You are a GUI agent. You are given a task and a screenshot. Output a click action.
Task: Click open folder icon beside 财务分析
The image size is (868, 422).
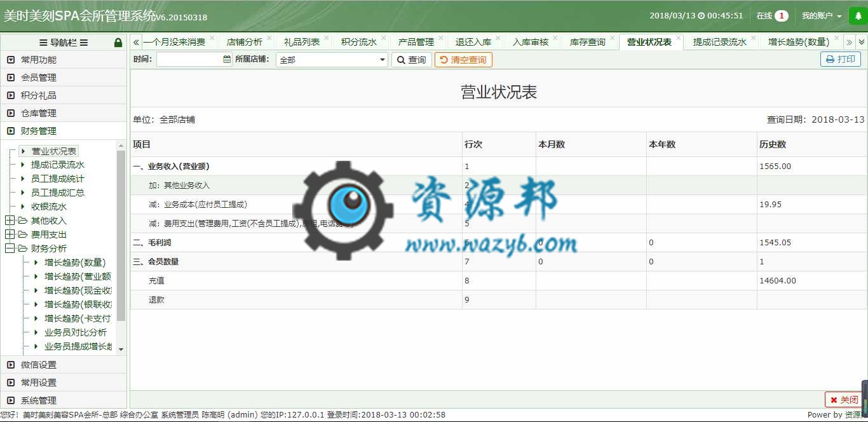pos(23,248)
